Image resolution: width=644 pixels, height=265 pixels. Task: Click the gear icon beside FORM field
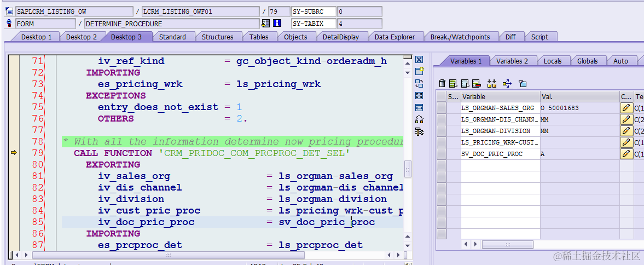pos(9,24)
